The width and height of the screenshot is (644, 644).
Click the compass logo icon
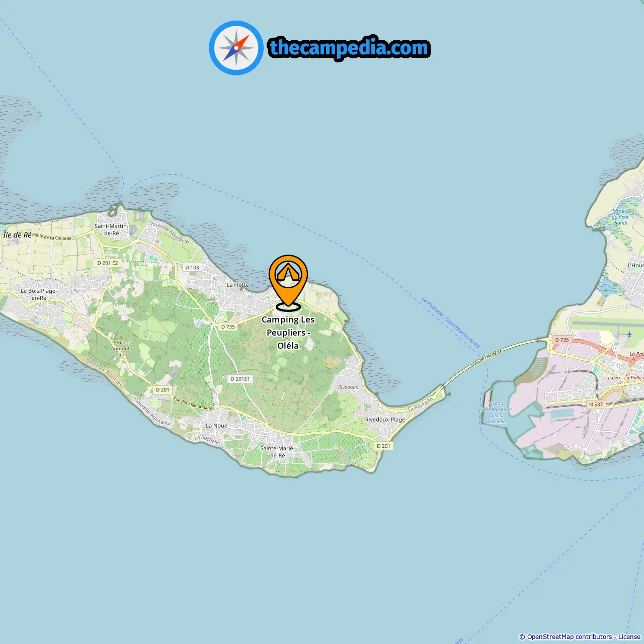tap(236, 48)
